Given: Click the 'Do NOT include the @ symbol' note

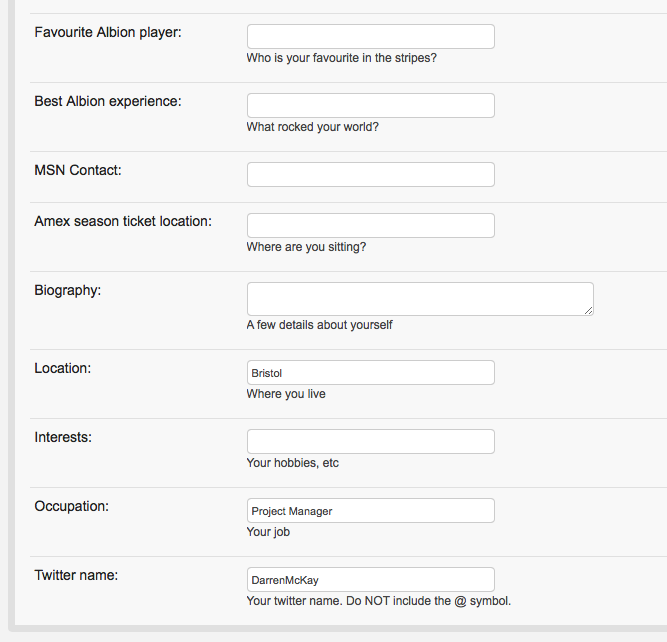Looking at the screenshot, I should [428, 601].
